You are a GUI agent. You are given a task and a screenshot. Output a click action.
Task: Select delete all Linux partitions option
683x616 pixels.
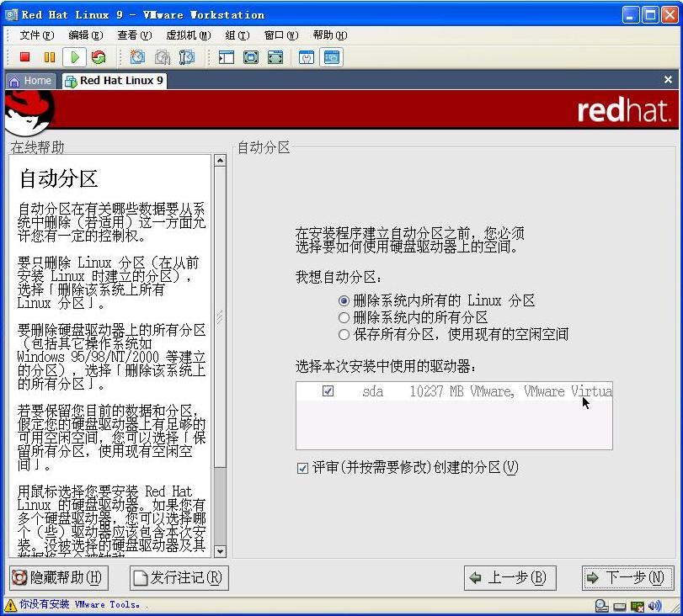point(344,301)
